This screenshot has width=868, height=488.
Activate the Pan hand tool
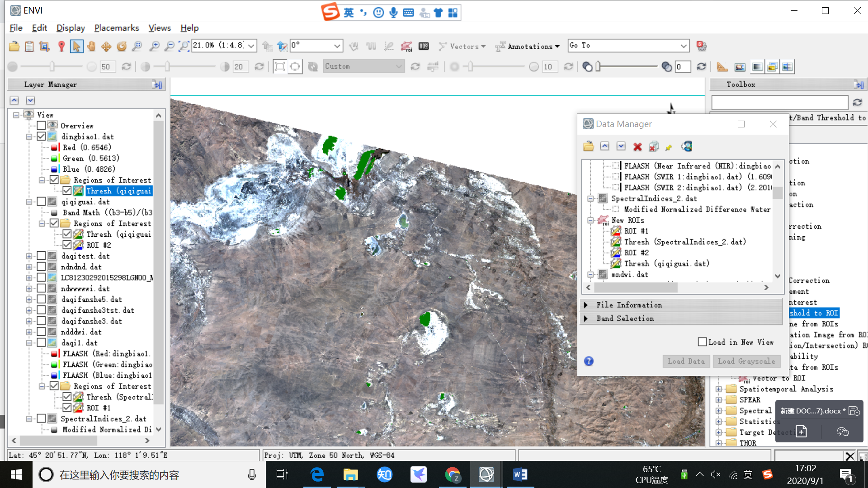pos(91,46)
